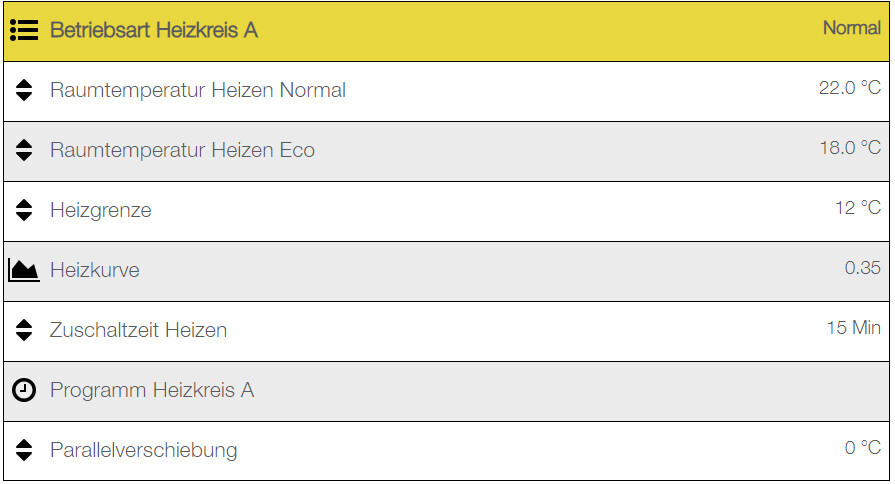This screenshot has width=895, height=484.
Task: Open the Raumtemperatur Heizen Eco entry
Action: point(182,151)
